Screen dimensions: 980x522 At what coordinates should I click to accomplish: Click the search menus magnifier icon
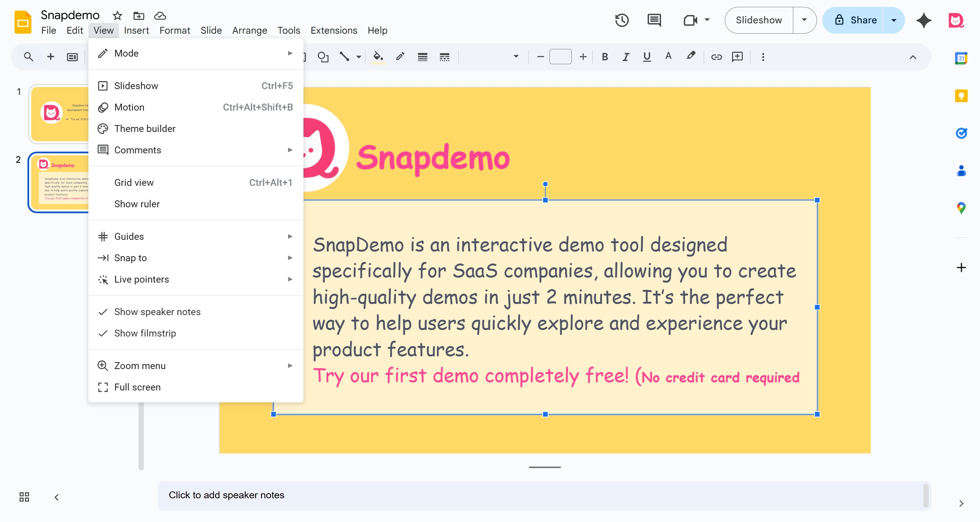28,57
